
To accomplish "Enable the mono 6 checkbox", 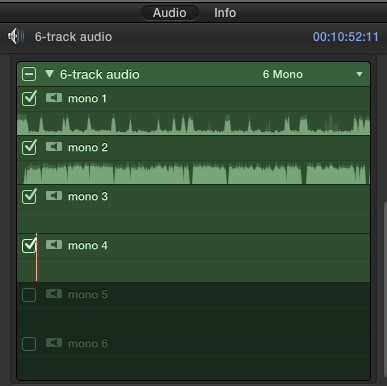I will (29, 344).
